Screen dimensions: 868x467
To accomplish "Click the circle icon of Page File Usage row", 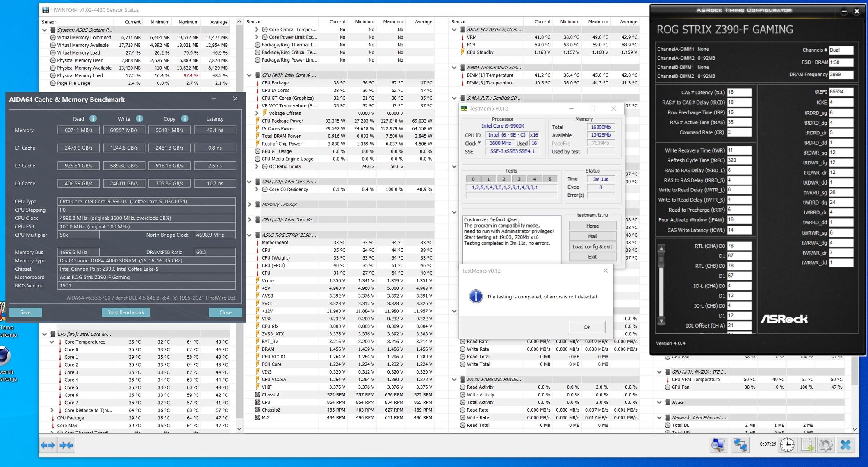I will [53, 83].
